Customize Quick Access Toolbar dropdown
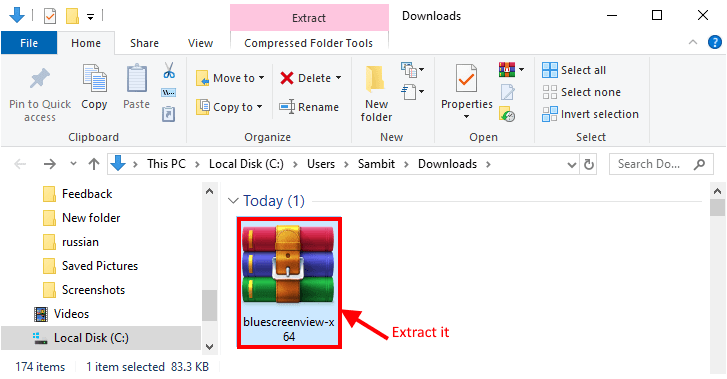 [90, 17]
